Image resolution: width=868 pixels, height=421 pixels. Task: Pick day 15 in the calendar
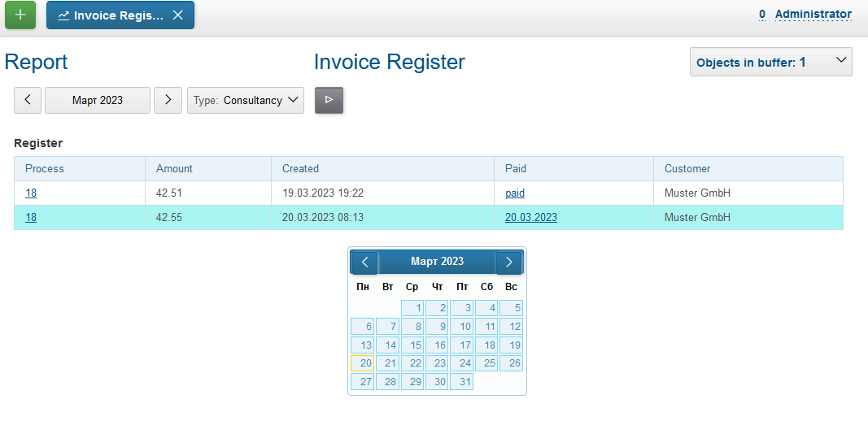coord(412,345)
